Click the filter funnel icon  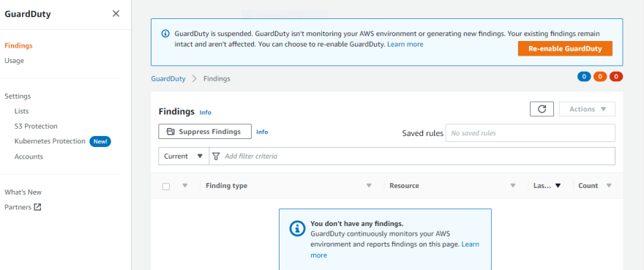coord(217,156)
